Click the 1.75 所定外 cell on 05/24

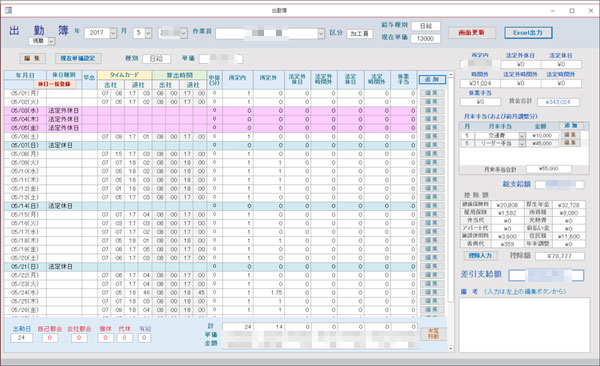[x=269, y=292]
